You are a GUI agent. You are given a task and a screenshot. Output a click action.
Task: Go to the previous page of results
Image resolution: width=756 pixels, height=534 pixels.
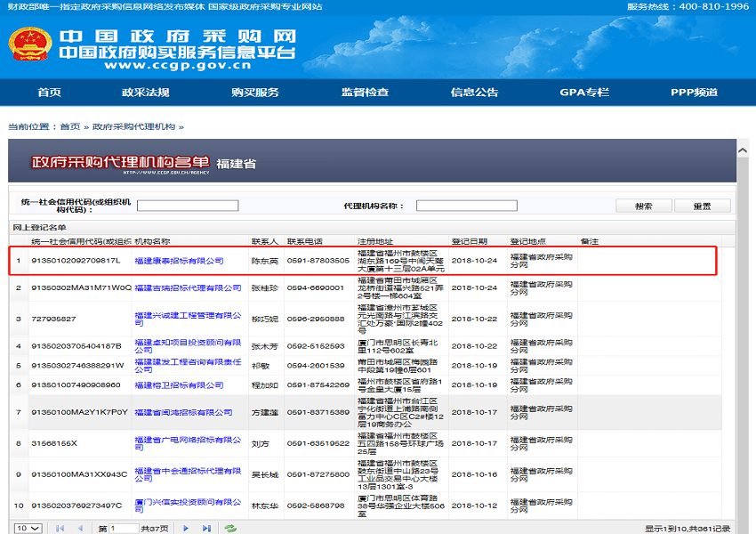coord(81,528)
